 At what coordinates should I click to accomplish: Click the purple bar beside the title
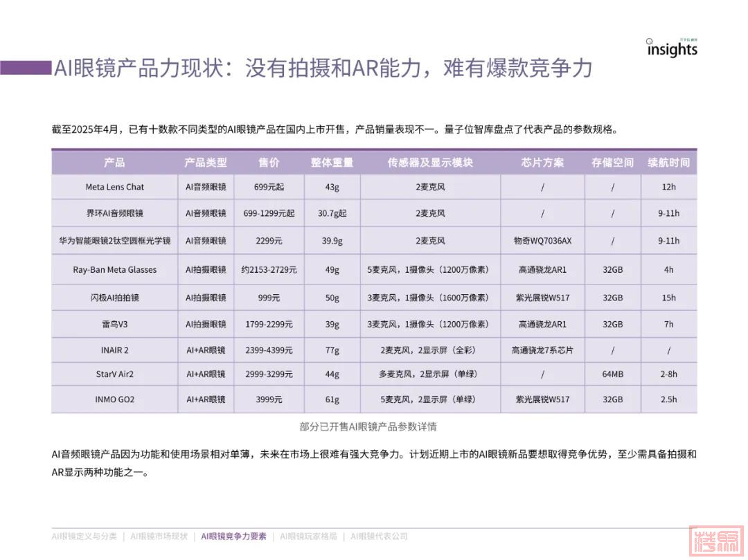click(x=26, y=68)
